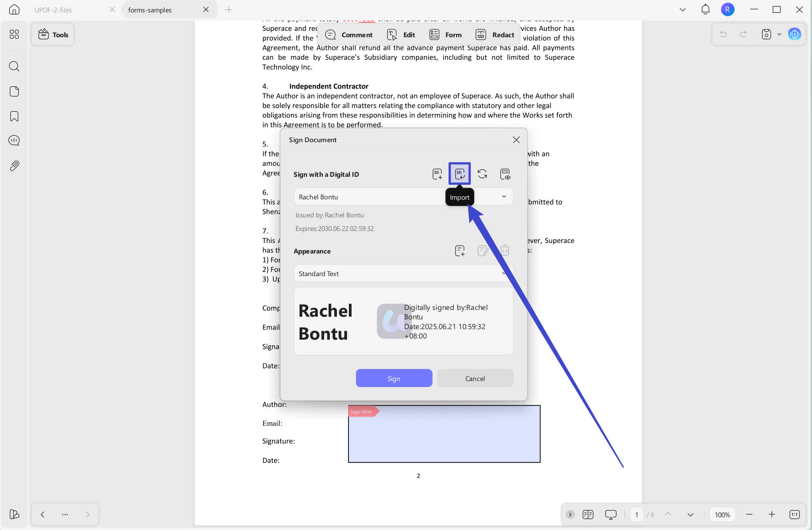The height and width of the screenshot is (530, 812).
Task: Open the Home icon in the title bar
Action: 14,9
